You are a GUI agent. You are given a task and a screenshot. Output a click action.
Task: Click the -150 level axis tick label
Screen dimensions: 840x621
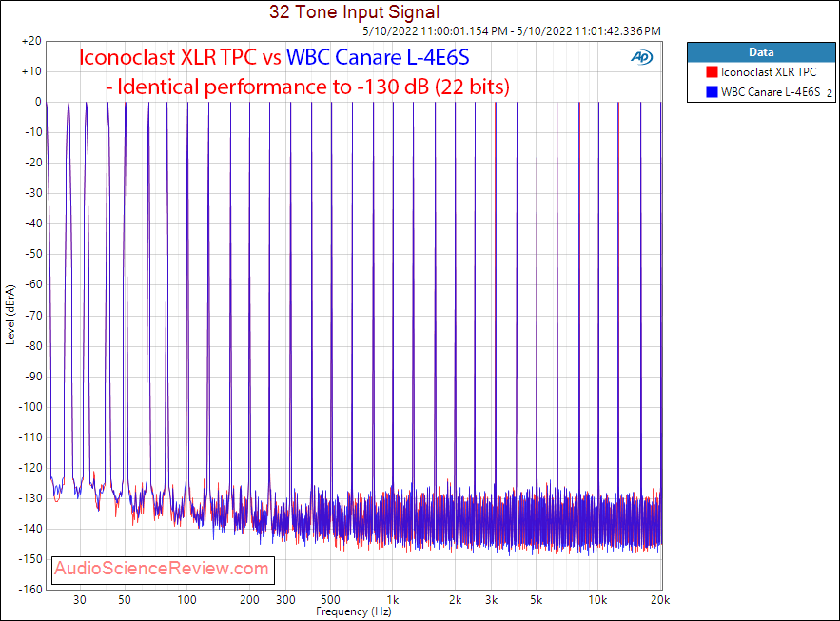pos(30,559)
